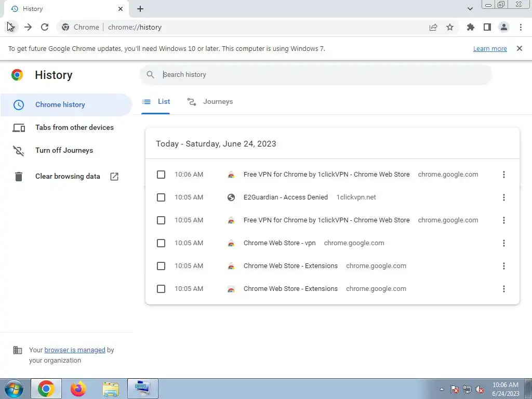Close the History tab
The height and width of the screenshot is (399, 532).
click(x=121, y=9)
